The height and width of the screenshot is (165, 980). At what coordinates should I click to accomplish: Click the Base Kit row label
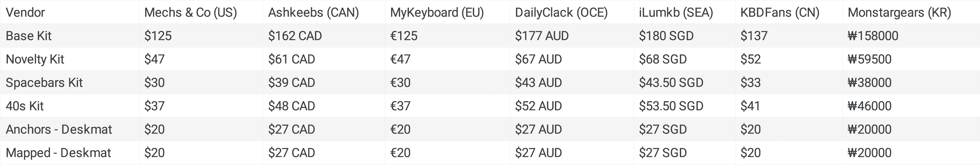point(29,36)
